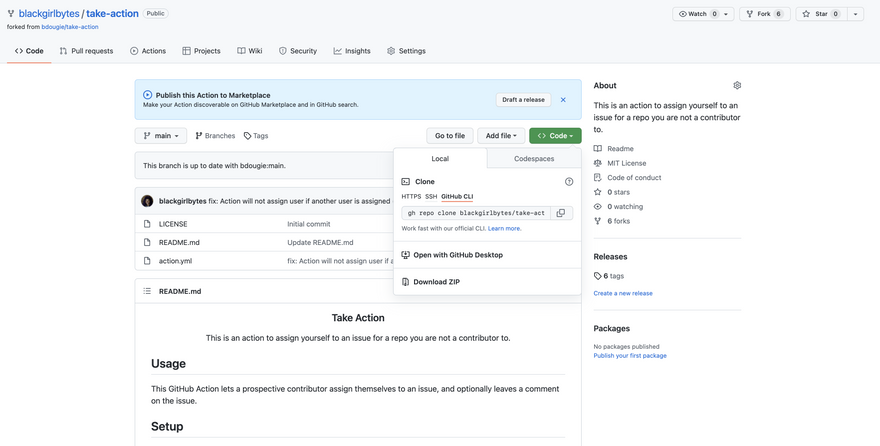Open with GitHub Desktop
Viewport: 880px width, 446px height.
click(x=457, y=255)
